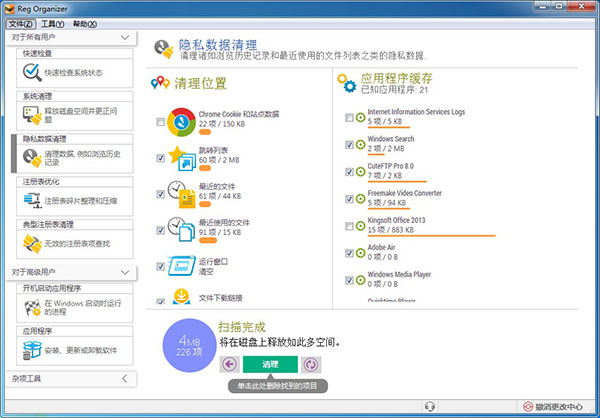
Task: Click the orange size bar under Kingsoft Office
Action: pos(432,236)
